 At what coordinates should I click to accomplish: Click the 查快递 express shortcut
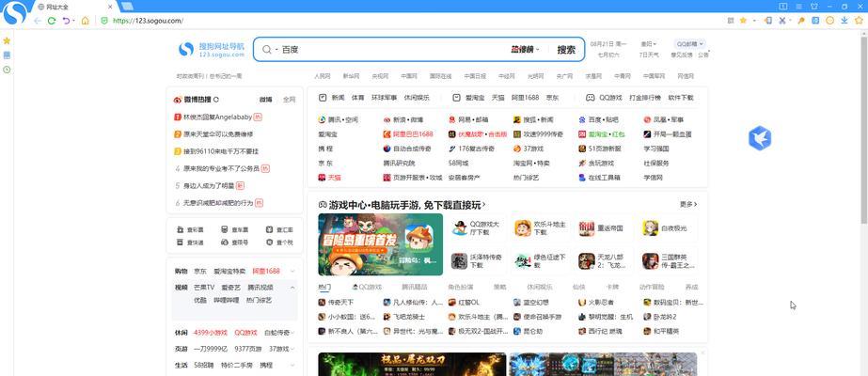point(190,243)
